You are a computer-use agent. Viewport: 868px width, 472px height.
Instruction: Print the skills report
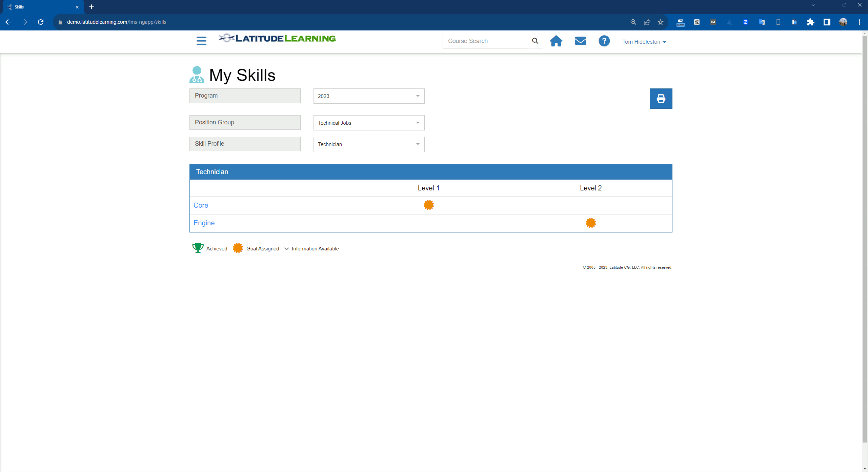tap(661, 99)
